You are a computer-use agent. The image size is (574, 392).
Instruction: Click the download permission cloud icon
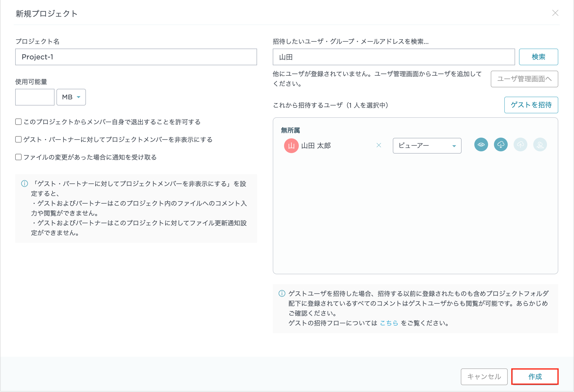click(x=501, y=145)
